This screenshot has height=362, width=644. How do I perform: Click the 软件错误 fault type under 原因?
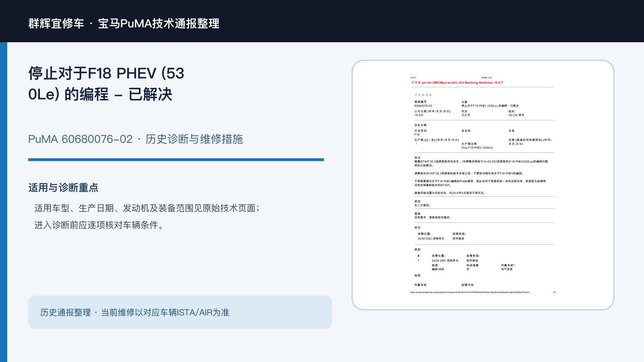[x=472, y=261]
